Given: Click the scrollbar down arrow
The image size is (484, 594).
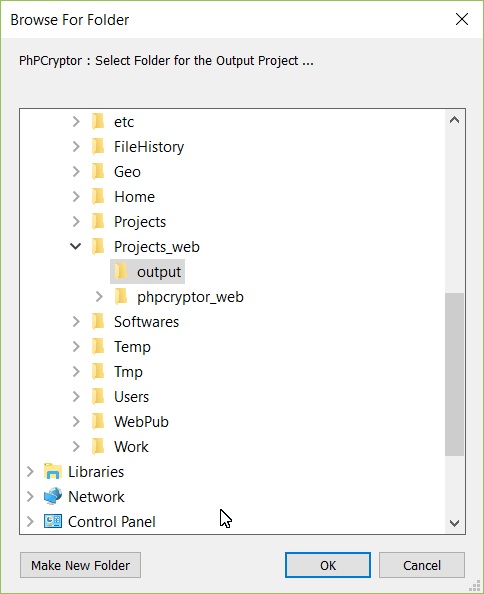Looking at the screenshot, I should coord(454,523).
